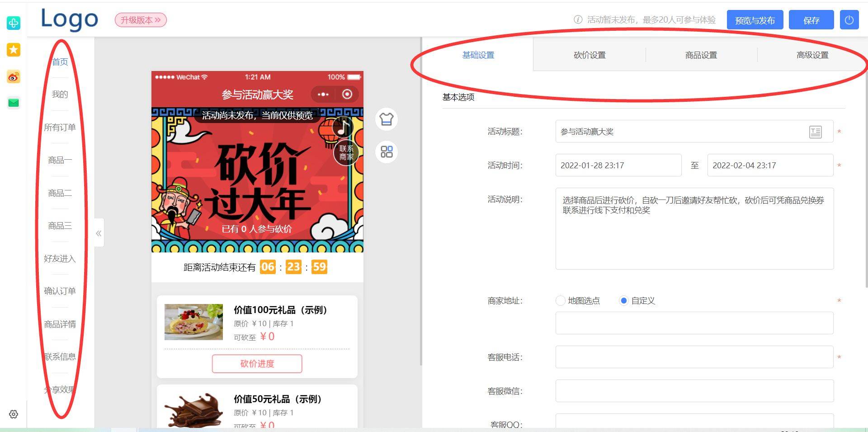Click the 砍价进度 button on first gift card
The image size is (868, 432).
click(x=257, y=364)
